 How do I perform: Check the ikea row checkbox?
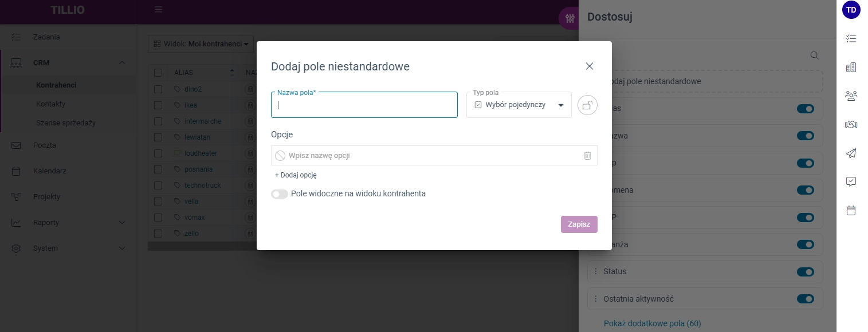pyautogui.click(x=158, y=105)
